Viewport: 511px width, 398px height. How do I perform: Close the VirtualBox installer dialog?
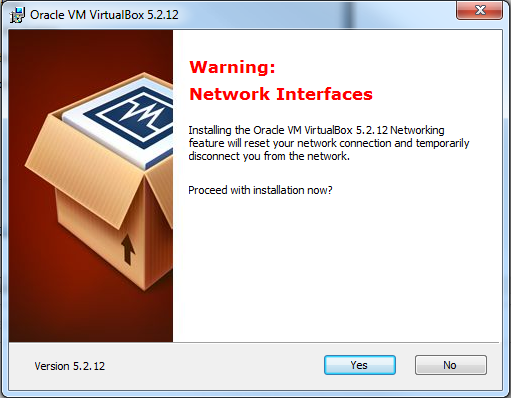tap(479, 10)
